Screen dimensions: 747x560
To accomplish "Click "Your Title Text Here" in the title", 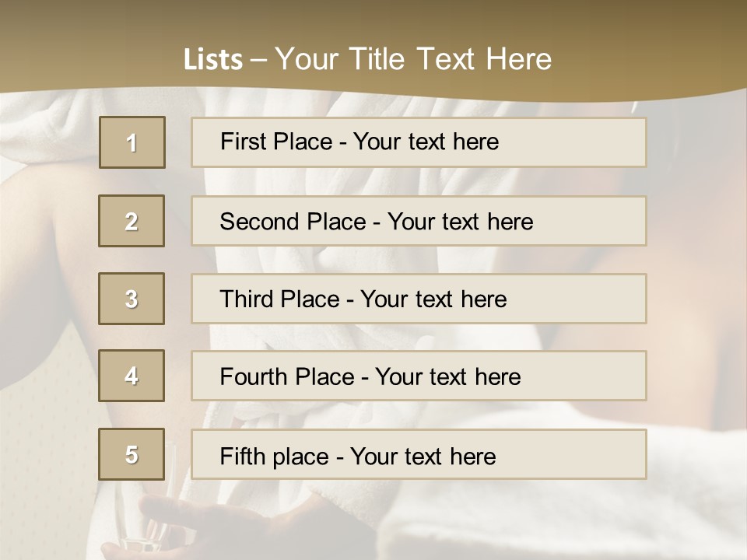I will coord(413,59).
